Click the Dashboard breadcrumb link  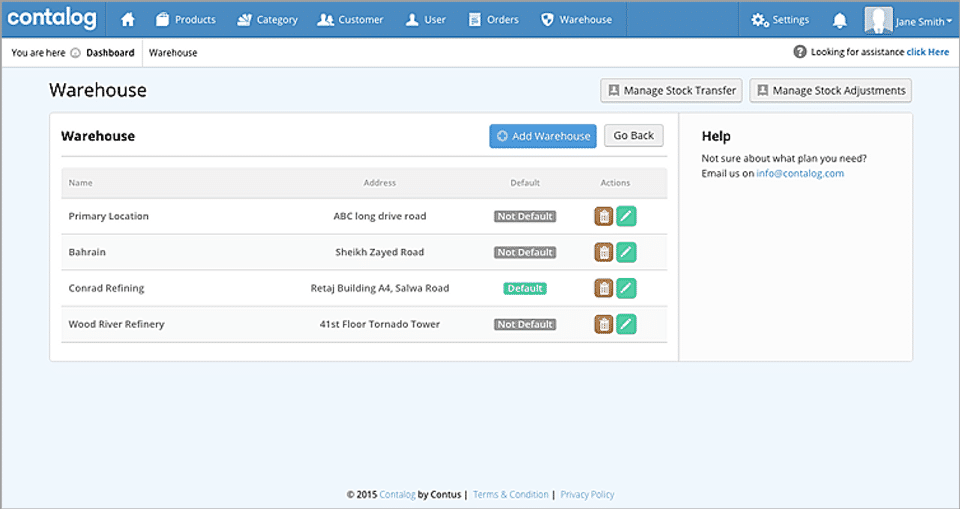110,53
